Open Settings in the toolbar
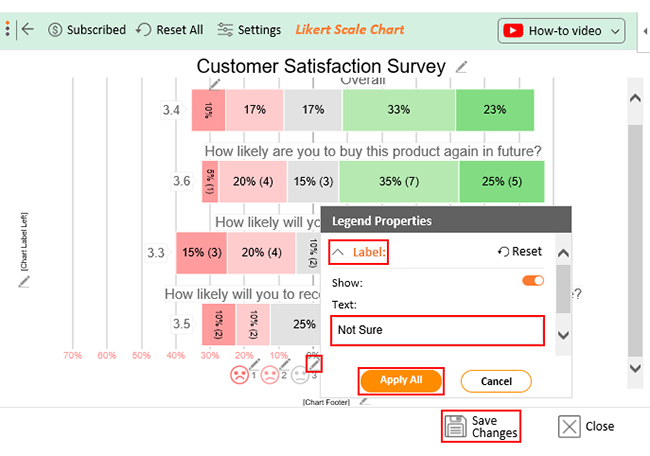Viewport: 650px width, 456px height. coord(249,30)
